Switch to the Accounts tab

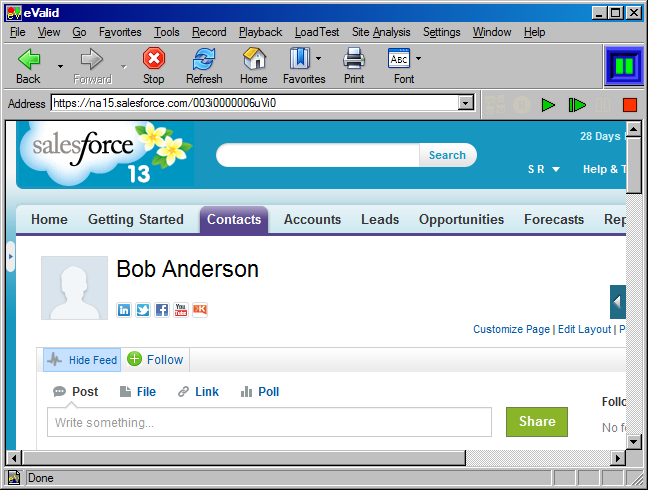(312, 219)
